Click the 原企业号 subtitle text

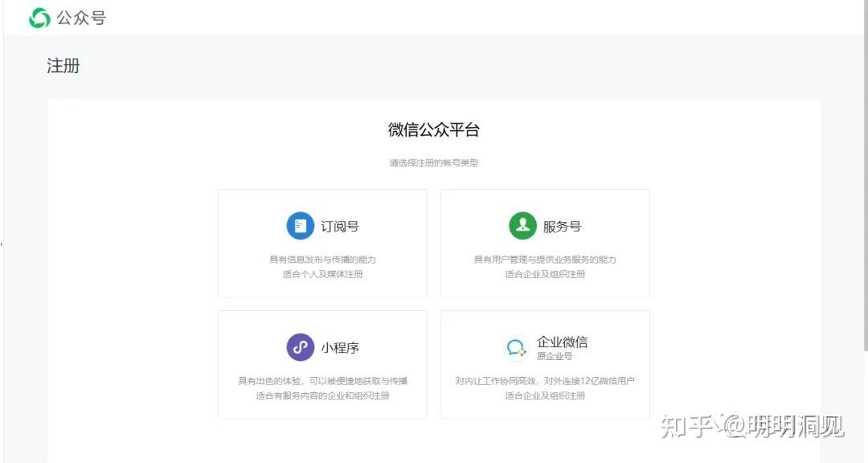[554, 356]
